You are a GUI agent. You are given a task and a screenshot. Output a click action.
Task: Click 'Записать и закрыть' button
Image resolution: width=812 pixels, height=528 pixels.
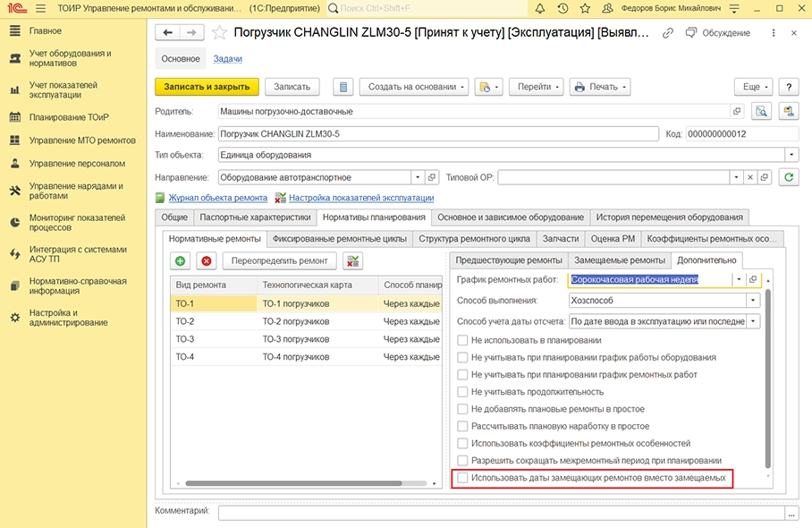(x=207, y=87)
